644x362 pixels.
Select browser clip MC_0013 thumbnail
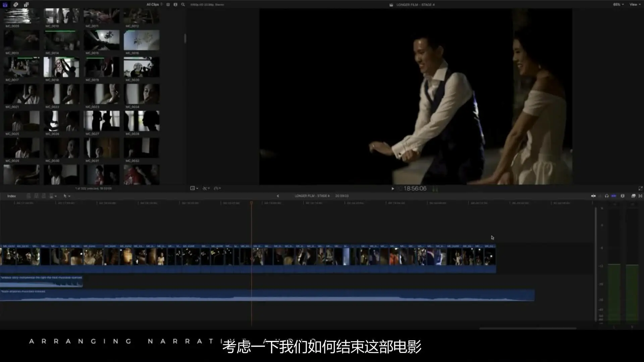(21, 40)
